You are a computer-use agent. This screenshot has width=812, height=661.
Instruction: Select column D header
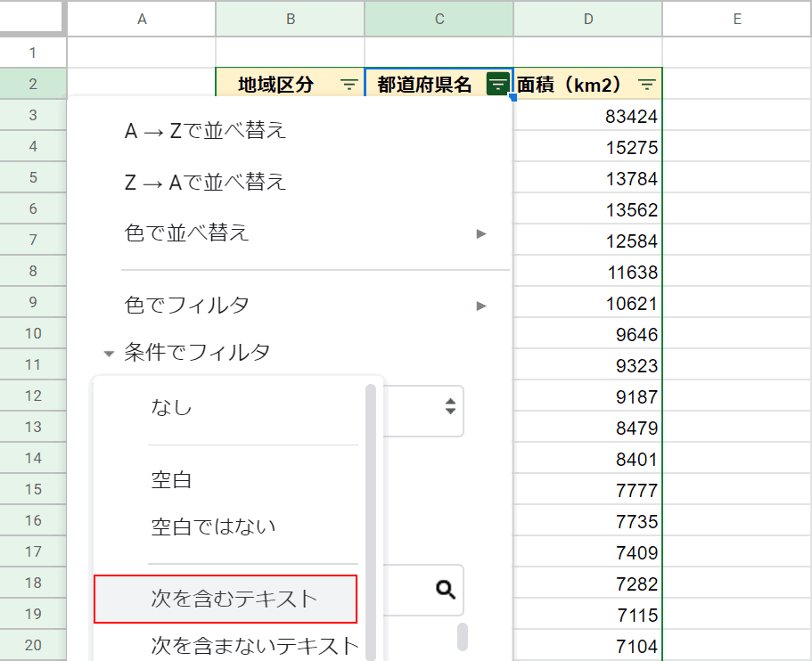click(588, 19)
